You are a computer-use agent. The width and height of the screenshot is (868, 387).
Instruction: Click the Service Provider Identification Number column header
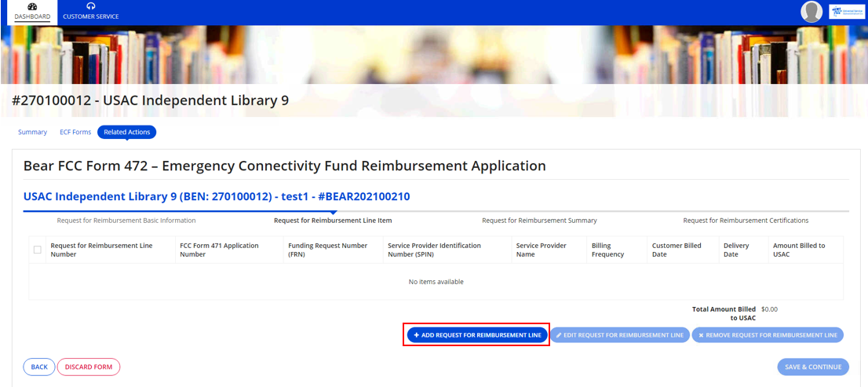point(447,250)
